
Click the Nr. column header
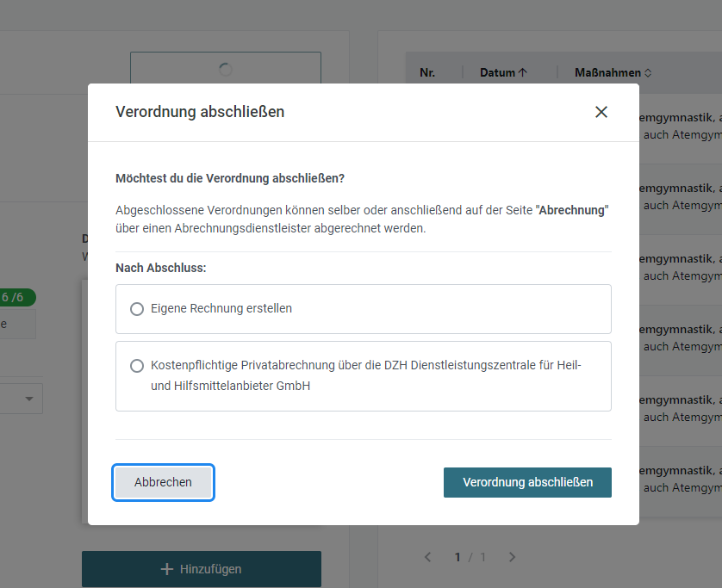click(x=427, y=72)
